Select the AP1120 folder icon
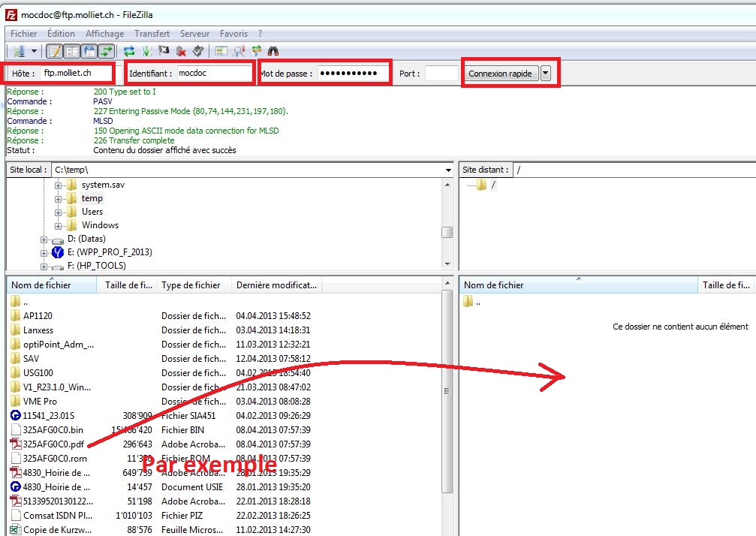 16,316
